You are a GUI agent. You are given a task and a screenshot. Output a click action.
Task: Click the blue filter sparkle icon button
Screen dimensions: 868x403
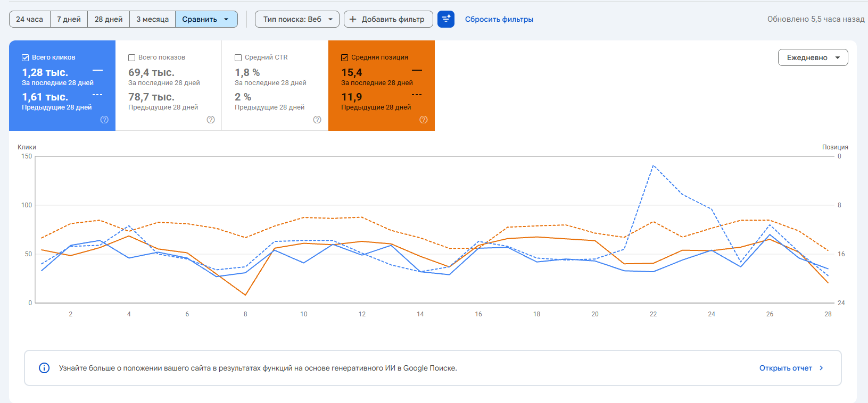click(x=446, y=19)
